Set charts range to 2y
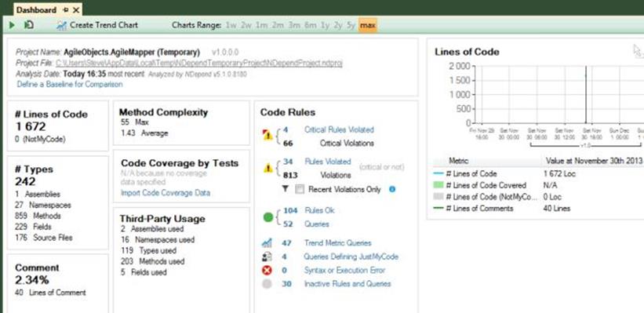Screen dimensions: 644x313 [337, 25]
